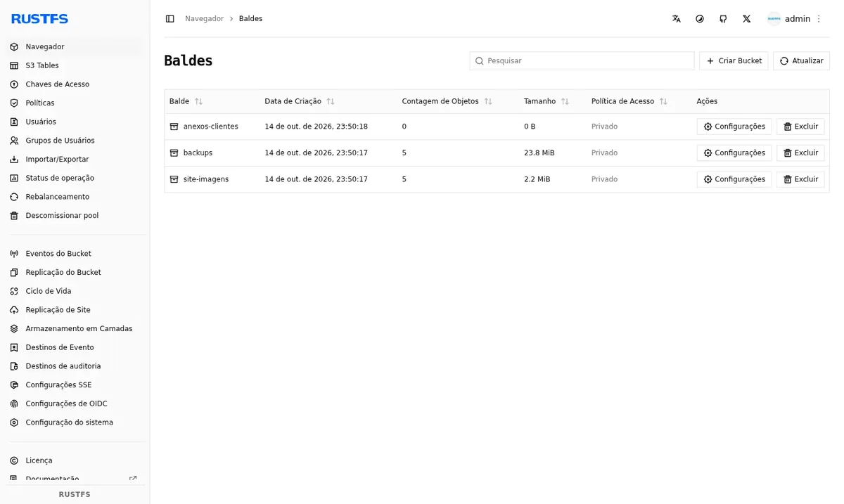The height and width of the screenshot is (504, 844).
Task: Click the Configurações SSE icon
Action: [14, 385]
